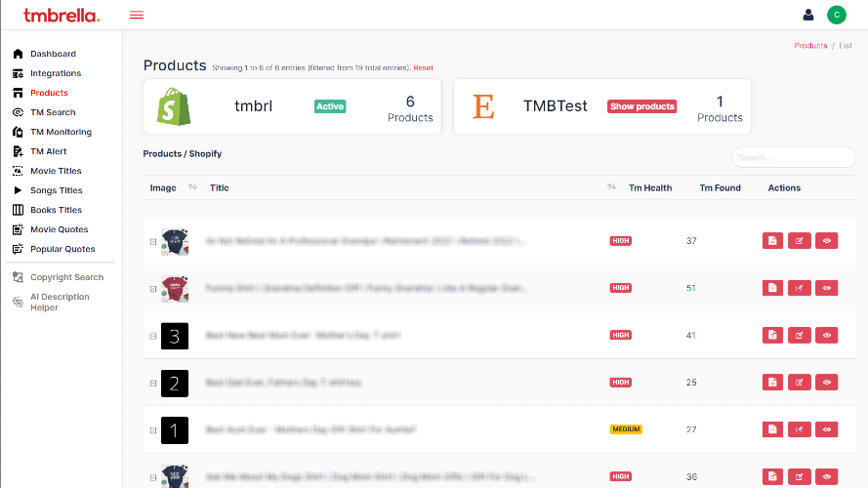Click the document icon for the MEDIUM health row
This screenshot has height=488, width=868.
(772, 429)
